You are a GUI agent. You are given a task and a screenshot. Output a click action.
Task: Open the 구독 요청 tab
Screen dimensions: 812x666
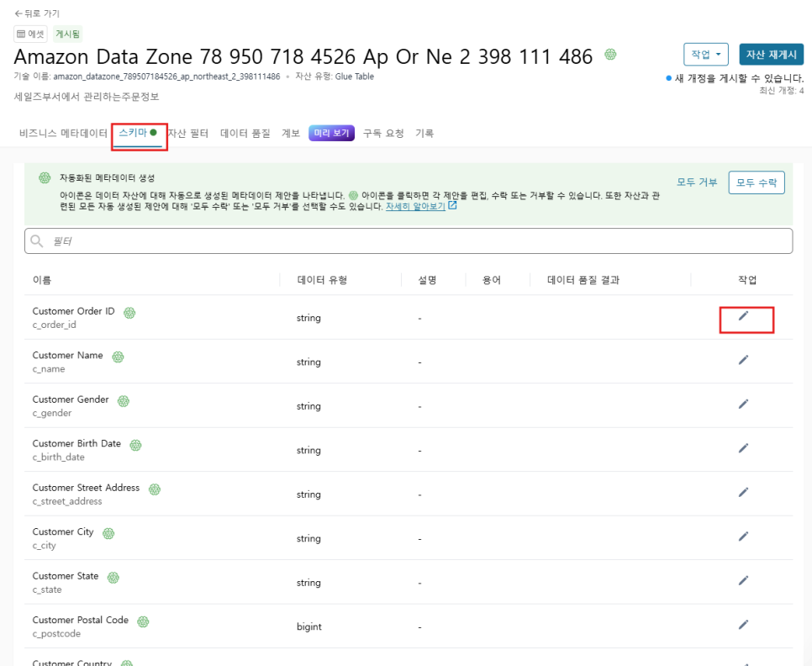[383, 133]
